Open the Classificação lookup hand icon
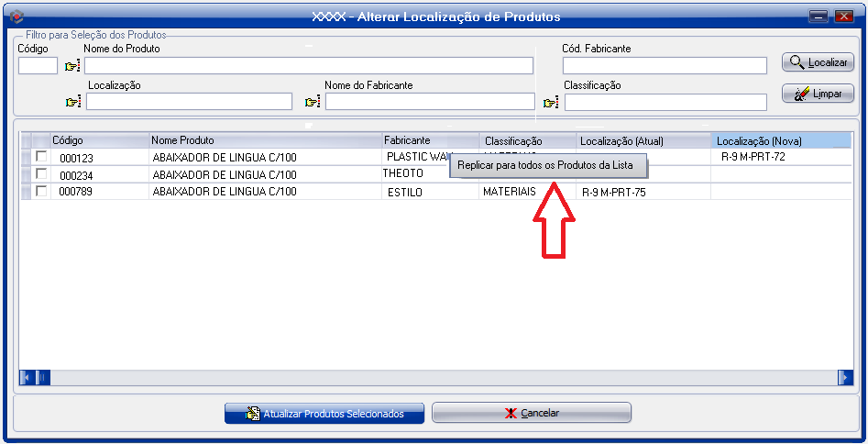The height and width of the screenshot is (444, 868). [551, 103]
